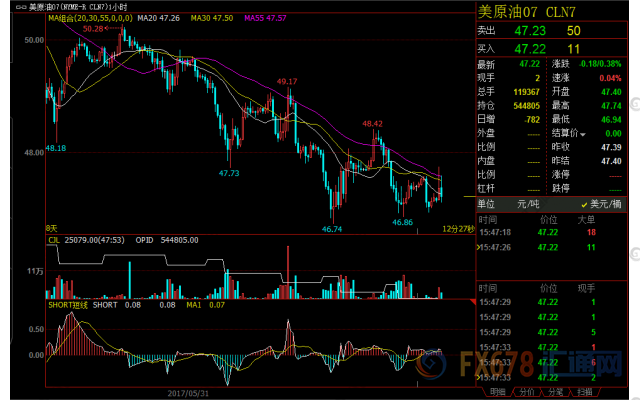
Task: Click the MA组合(20,30,55,0,0,0) indicator label
Action: pyautogui.click(x=90, y=18)
